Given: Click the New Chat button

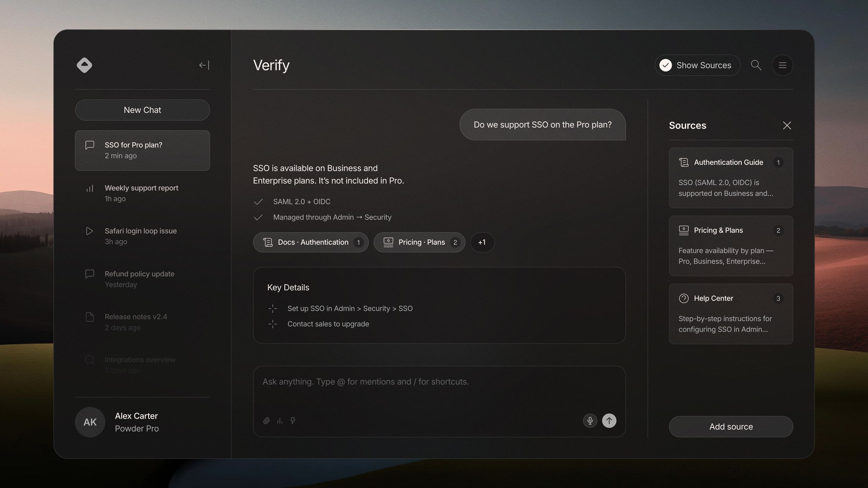Looking at the screenshot, I should pos(142,110).
